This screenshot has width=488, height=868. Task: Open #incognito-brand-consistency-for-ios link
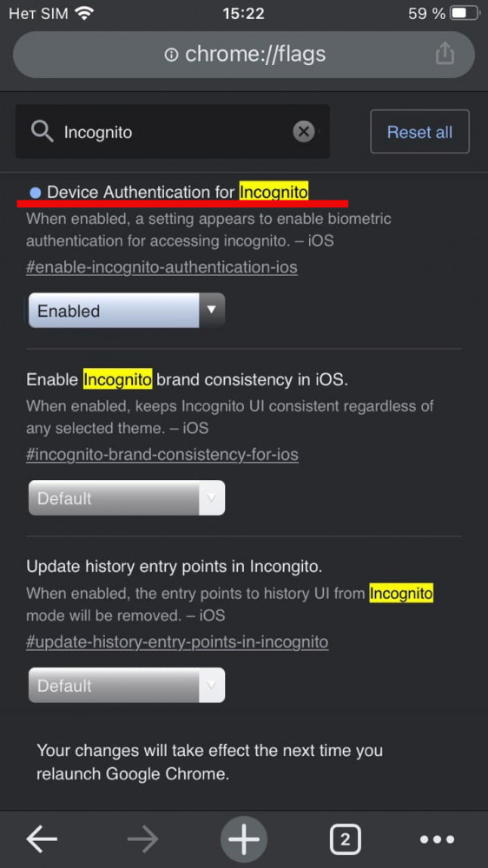[162, 455]
